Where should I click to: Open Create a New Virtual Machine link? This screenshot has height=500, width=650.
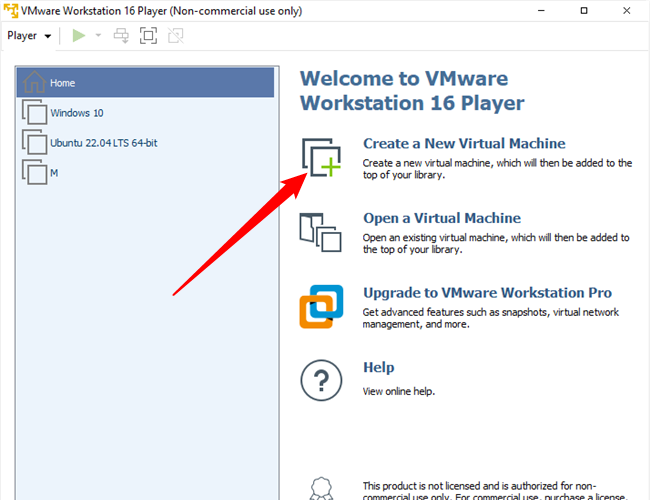click(x=464, y=143)
